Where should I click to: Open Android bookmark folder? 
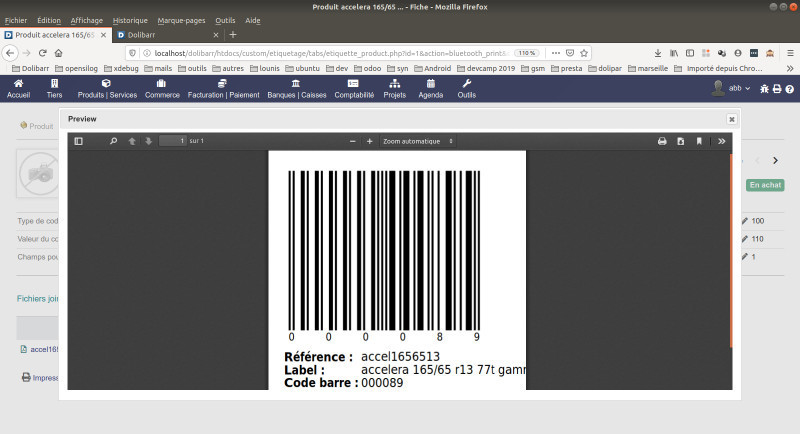(433, 68)
